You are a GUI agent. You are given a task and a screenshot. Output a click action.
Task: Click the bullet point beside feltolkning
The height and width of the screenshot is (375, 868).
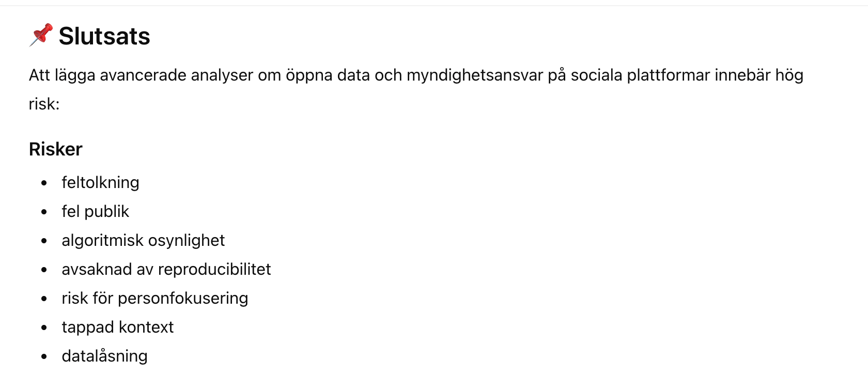(44, 183)
